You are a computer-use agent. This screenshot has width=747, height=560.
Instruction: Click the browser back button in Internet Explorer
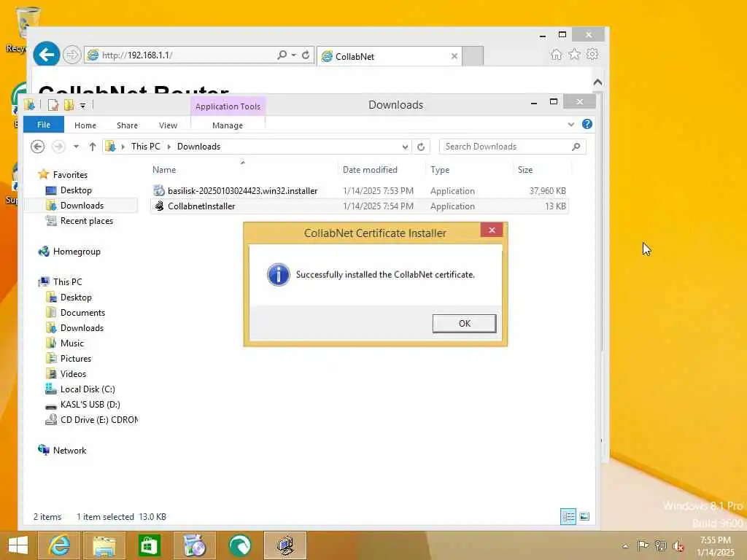point(46,55)
